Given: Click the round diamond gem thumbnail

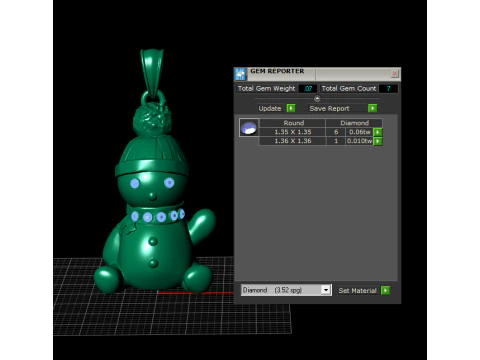Looking at the screenshot, I should [x=249, y=128].
